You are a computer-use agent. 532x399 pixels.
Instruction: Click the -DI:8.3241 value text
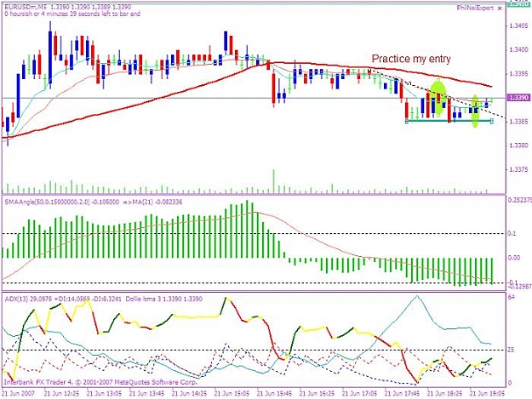106,299
